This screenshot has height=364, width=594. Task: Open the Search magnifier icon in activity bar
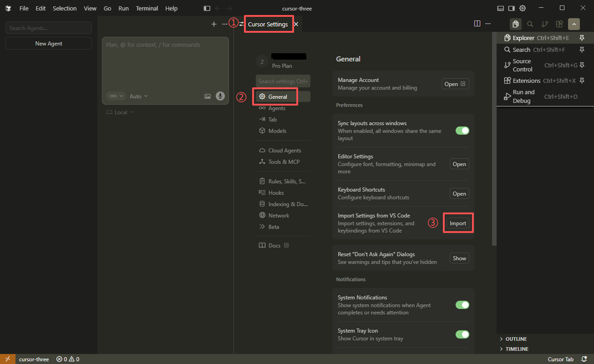[530, 24]
